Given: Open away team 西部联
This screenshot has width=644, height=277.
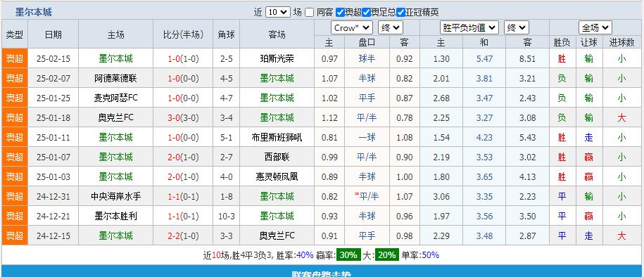Looking at the screenshot, I should [x=277, y=157].
